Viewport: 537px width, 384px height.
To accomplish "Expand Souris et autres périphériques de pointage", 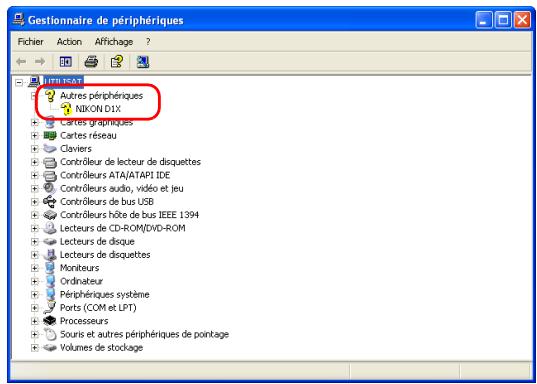I will (x=34, y=334).
